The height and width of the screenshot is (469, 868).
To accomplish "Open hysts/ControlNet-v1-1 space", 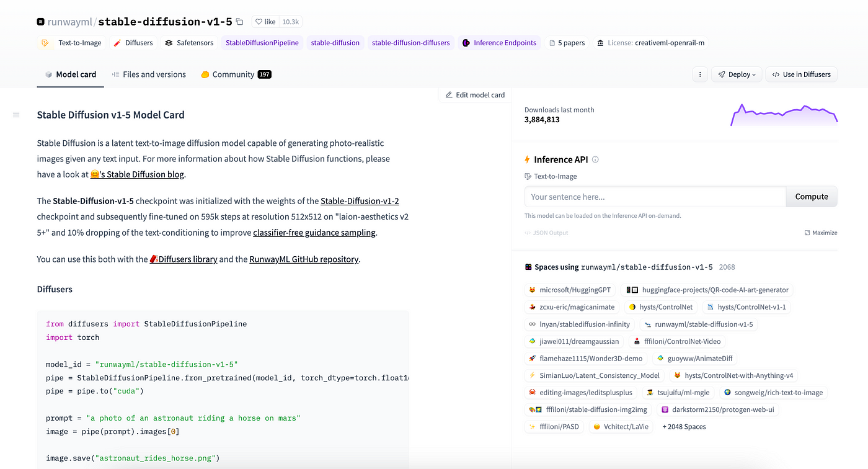I will coord(746,307).
